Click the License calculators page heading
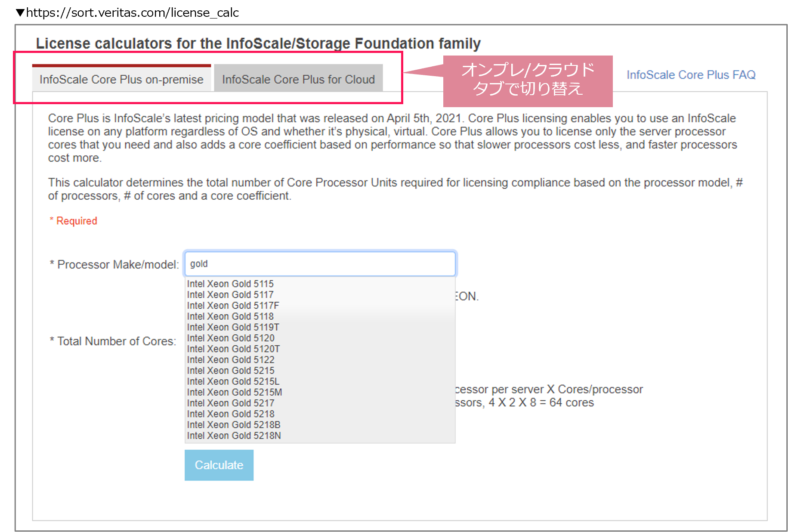 pyautogui.click(x=258, y=43)
